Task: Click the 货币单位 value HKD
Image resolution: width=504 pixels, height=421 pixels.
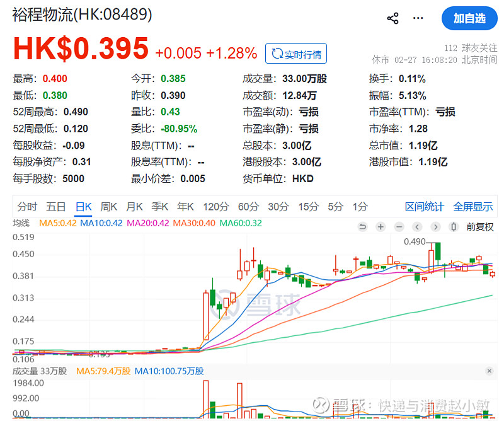Action: coord(303,178)
